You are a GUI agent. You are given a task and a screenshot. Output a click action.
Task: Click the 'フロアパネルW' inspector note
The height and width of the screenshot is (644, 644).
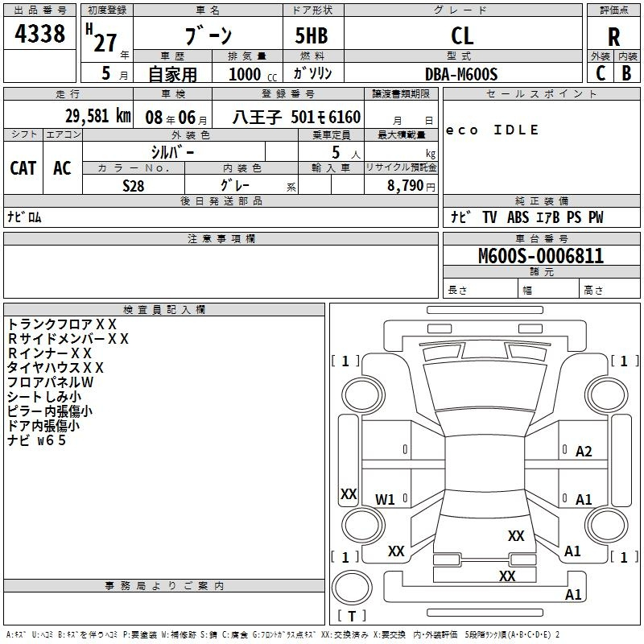click(x=51, y=382)
